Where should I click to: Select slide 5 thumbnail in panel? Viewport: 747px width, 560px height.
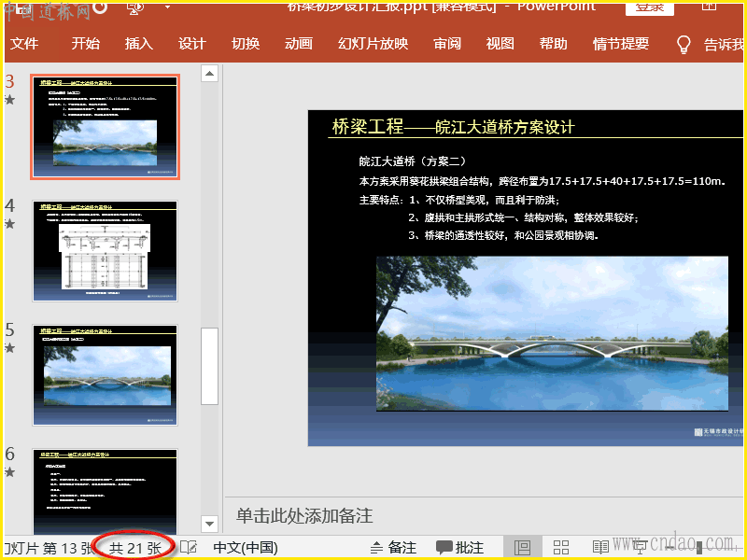(105, 375)
